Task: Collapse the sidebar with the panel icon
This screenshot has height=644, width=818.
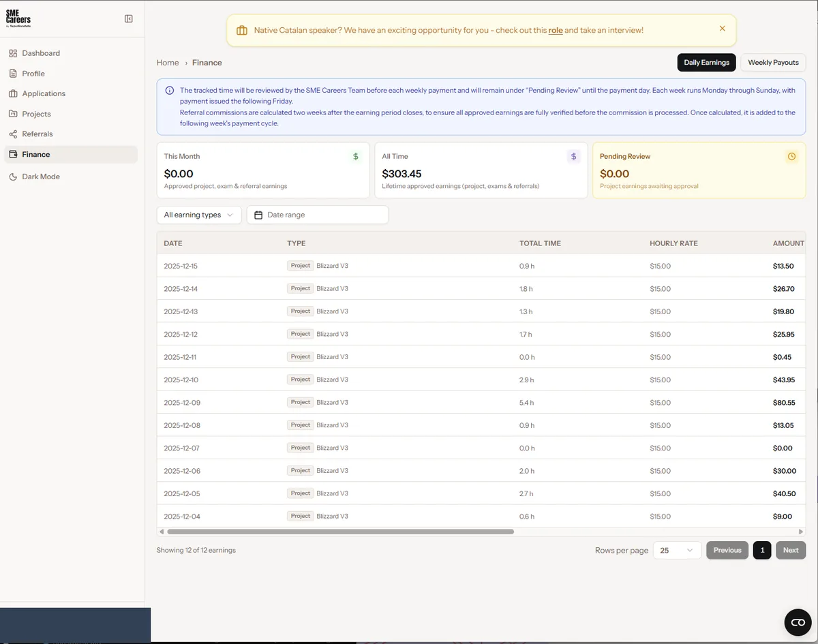Action: (x=129, y=18)
